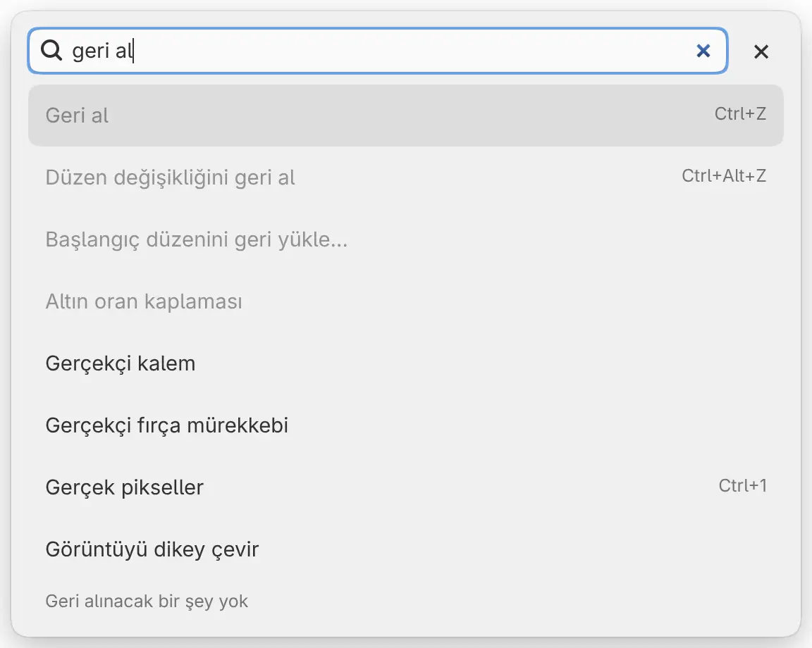Viewport: 812px width, 648px height.
Task: Click the 'Geri alınacak bir şey yok' message
Action: pos(147,601)
